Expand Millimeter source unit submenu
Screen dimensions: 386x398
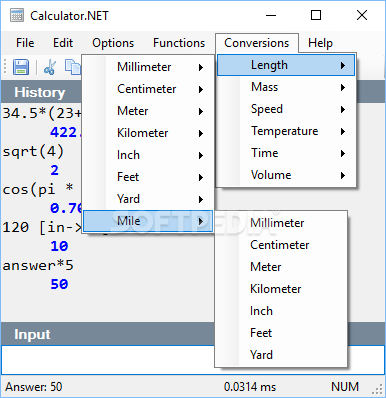148,67
